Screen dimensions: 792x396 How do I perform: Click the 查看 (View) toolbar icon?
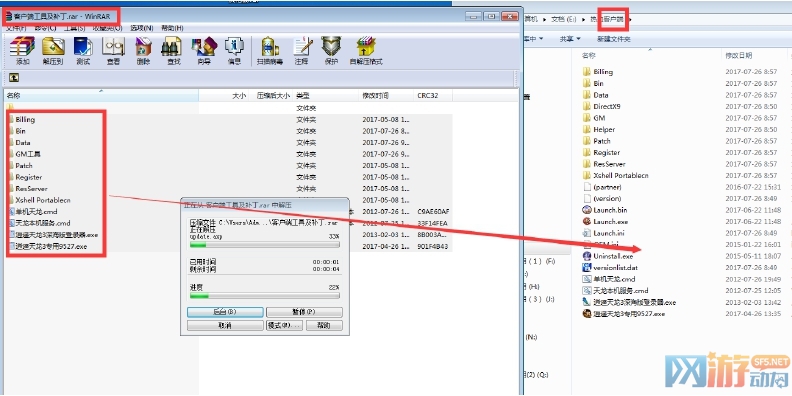click(x=113, y=51)
